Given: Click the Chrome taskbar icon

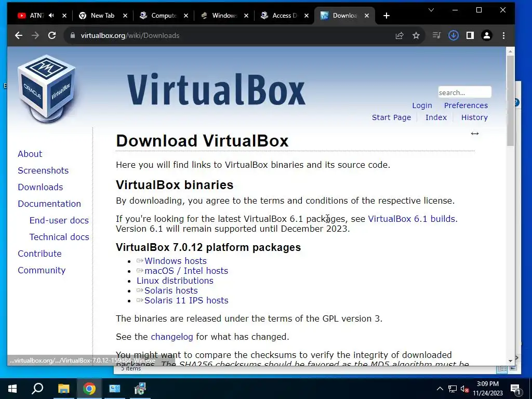Looking at the screenshot, I should pos(89,389).
